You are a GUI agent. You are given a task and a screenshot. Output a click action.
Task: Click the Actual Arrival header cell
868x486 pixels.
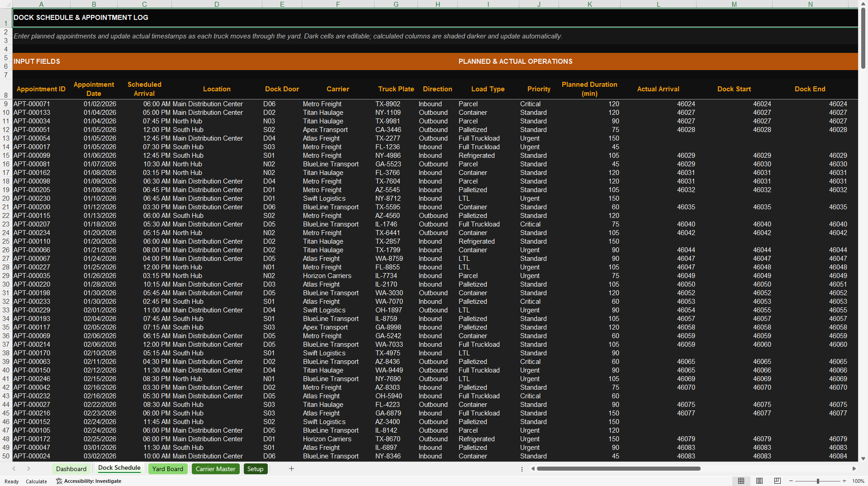(658, 89)
